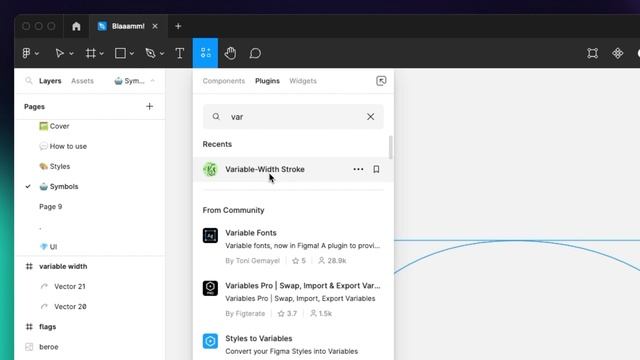Open the main menu dropdown arrow
The height and width of the screenshot is (360, 640).
point(37,53)
